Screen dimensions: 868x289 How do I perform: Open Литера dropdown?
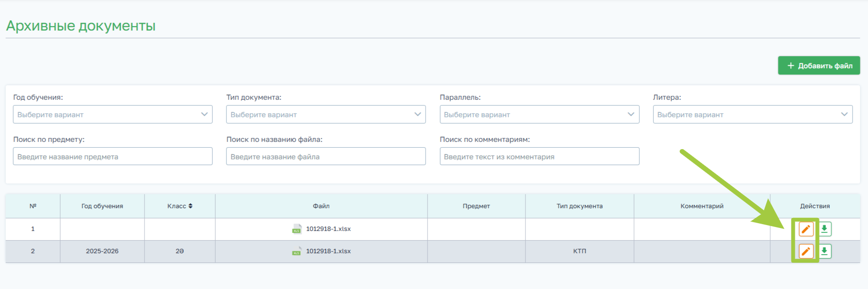coord(753,114)
